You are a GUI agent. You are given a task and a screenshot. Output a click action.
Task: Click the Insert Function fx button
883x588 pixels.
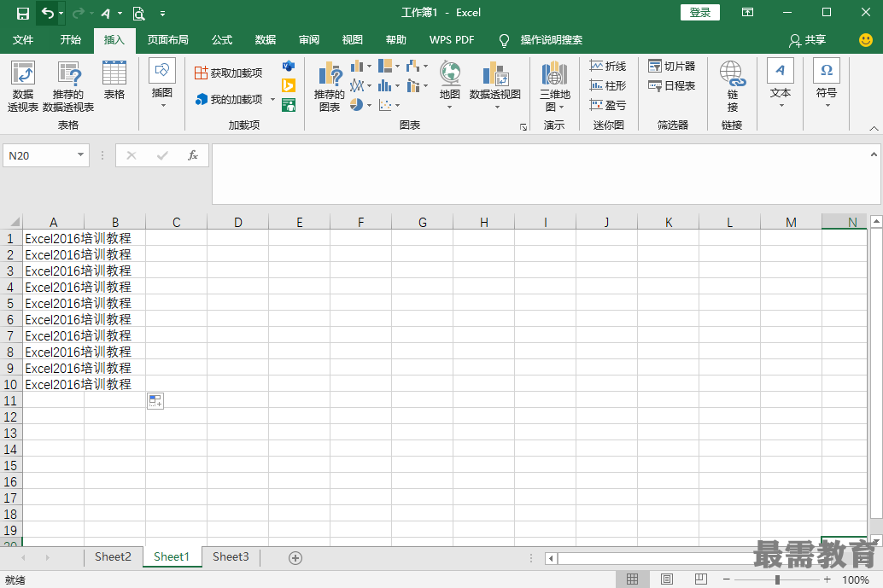tap(193, 155)
